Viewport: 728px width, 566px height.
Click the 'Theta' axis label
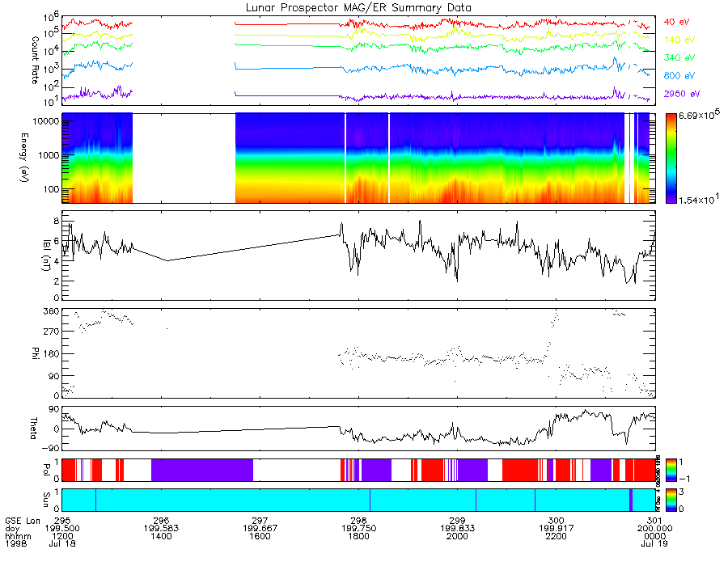pyautogui.click(x=33, y=428)
